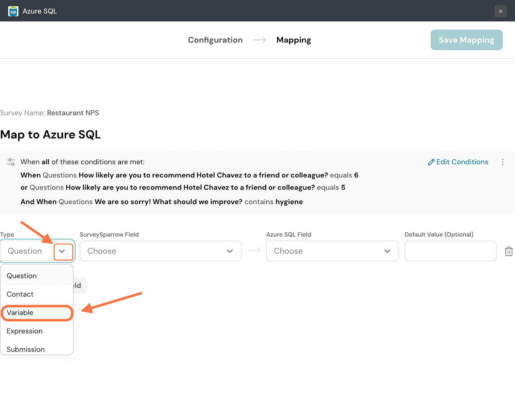Screen dimensions: 515x420
Task: Select the Mapping step
Action: tap(294, 40)
